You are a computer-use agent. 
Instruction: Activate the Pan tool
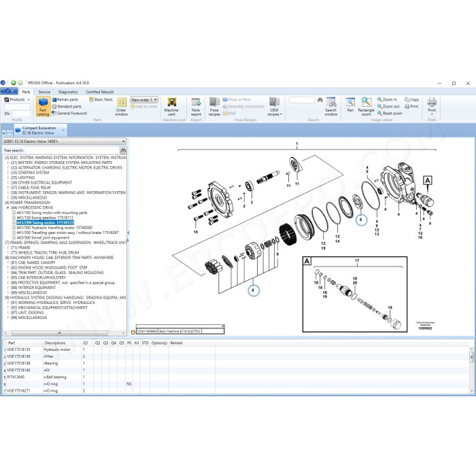[x=350, y=105]
